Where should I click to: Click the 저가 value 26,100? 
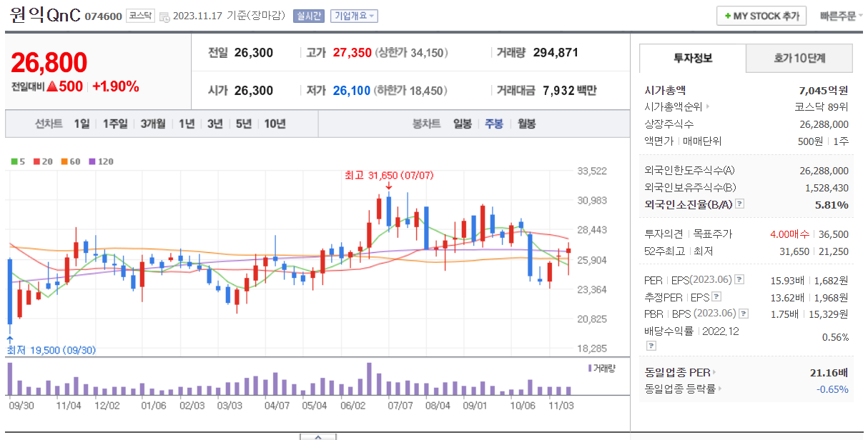point(352,91)
